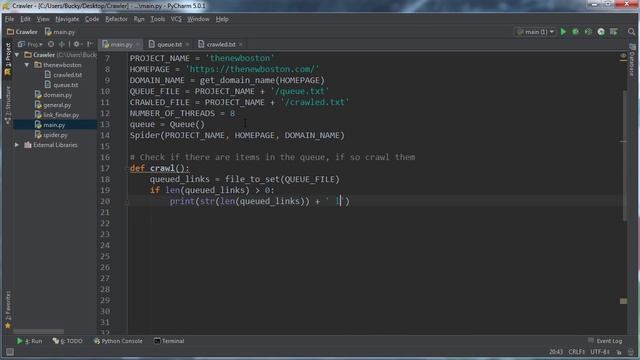This screenshot has height=360, width=640.
Task: Click the toolbar icon right of the profile icon
Action: click(613, 32)
